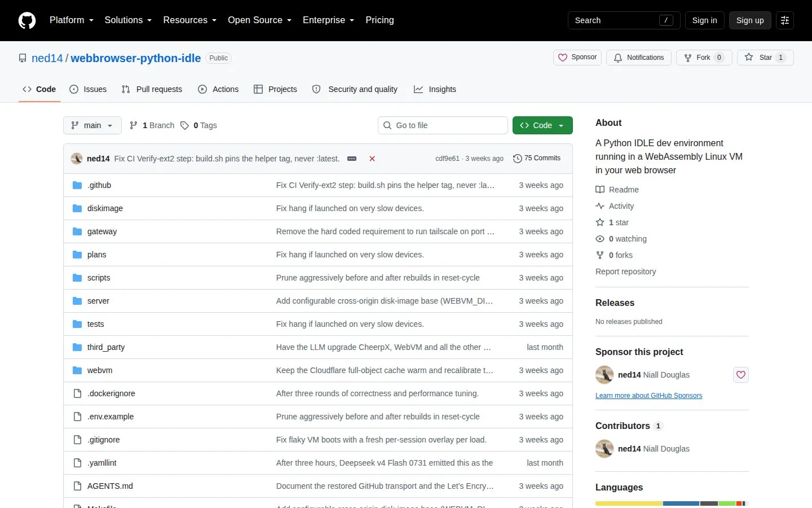
Task: Click the AGENTS.md file icon
Action: pyautogui.click(x=77, y=486)
